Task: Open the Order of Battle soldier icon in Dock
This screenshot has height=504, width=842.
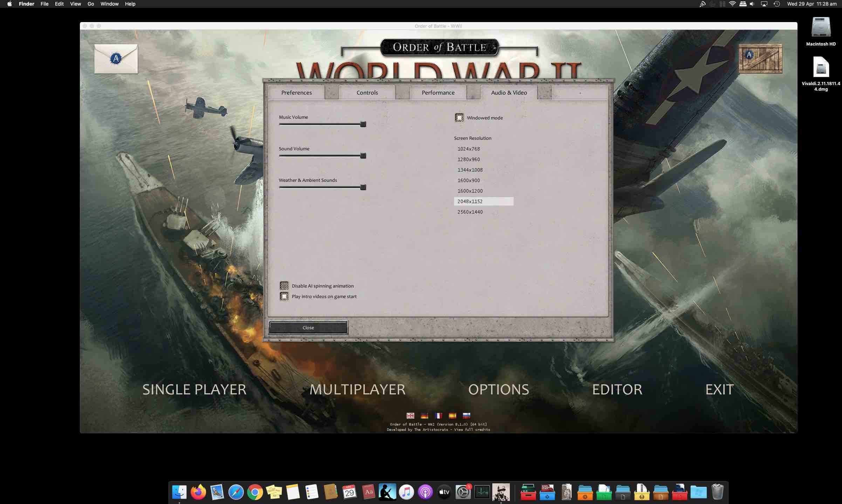Action: pos(501,492)
